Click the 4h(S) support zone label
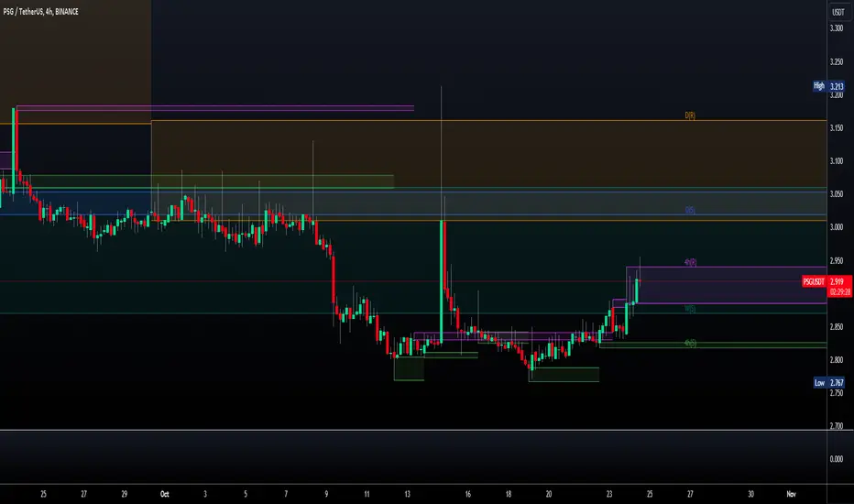 click(x=690, y=344)
